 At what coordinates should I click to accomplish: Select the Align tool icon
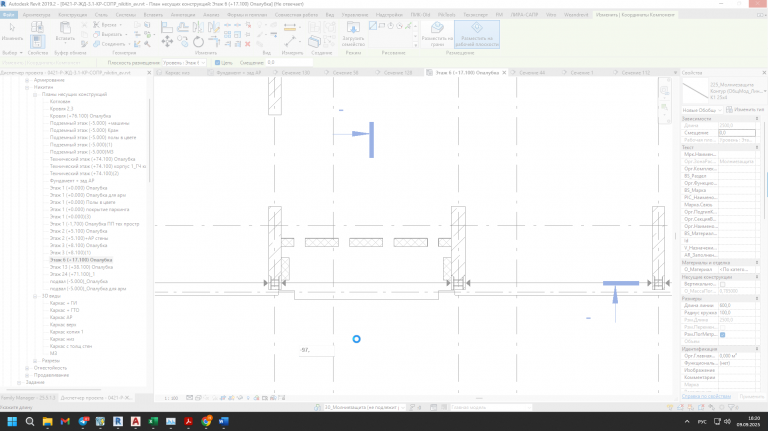click(x=167, y=27)
